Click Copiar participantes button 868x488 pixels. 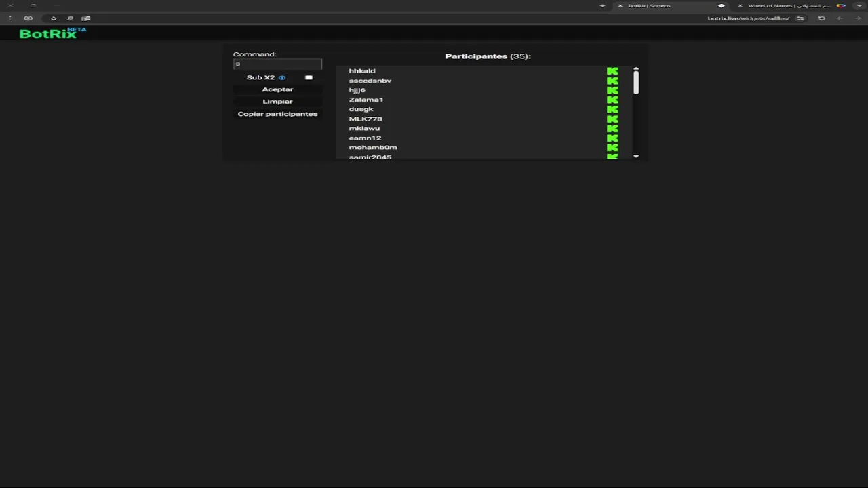(277, 114)
